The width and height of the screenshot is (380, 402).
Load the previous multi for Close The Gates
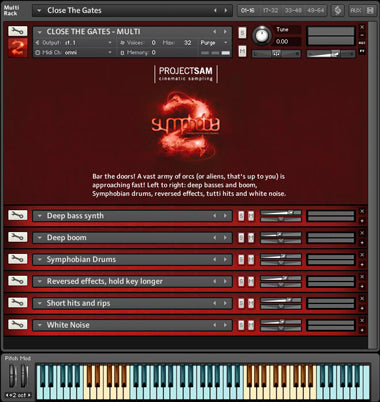click(215, 11)
